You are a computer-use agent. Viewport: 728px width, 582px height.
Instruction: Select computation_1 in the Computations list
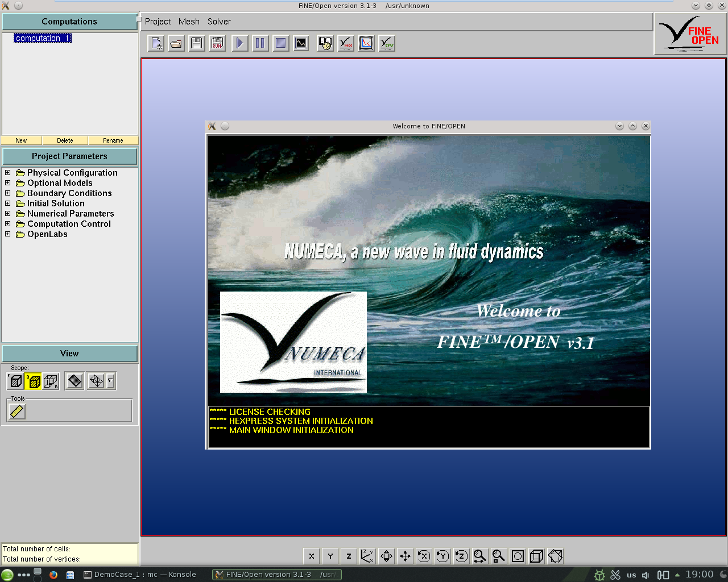[x=43, y=38]
